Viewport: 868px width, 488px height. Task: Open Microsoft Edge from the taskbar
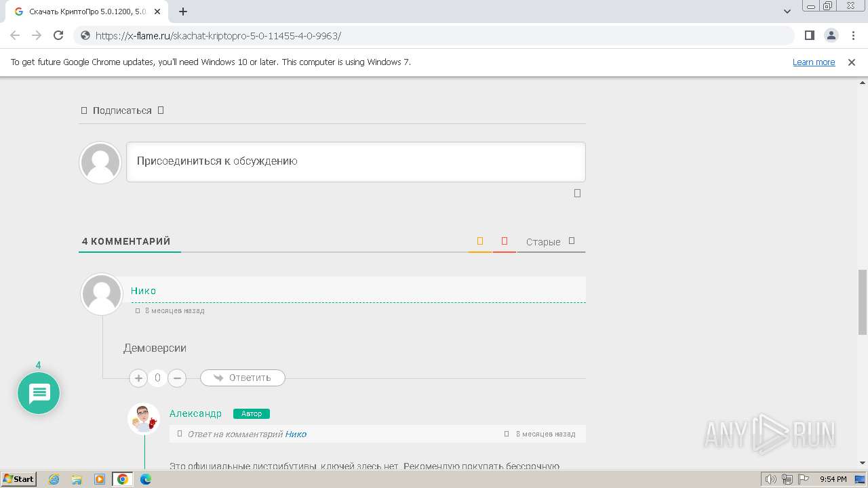pos(146,479)
